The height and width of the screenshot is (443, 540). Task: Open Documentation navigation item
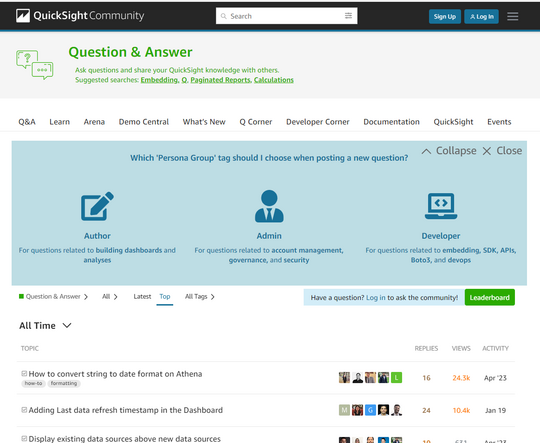point(391,122)
